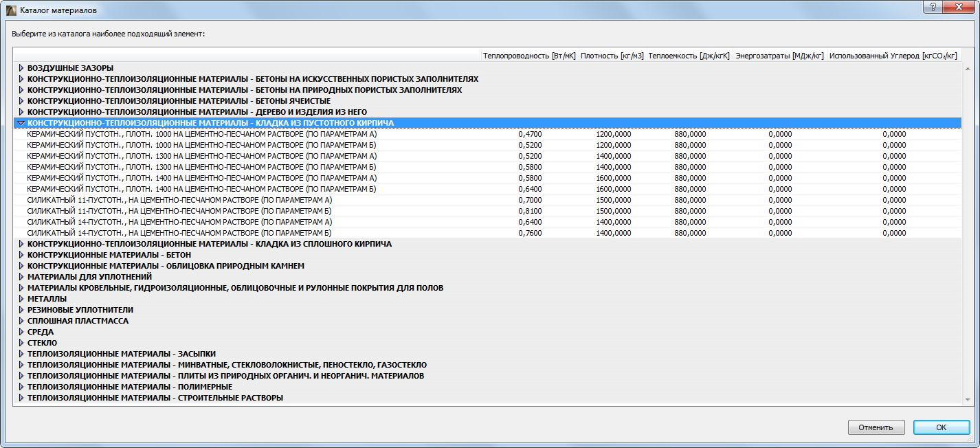
Task: Expand ПЛИТЫ ИЗ ПРИРОДНЫХ ОРГАНИЧ. arrow
Action: (21, 376)
